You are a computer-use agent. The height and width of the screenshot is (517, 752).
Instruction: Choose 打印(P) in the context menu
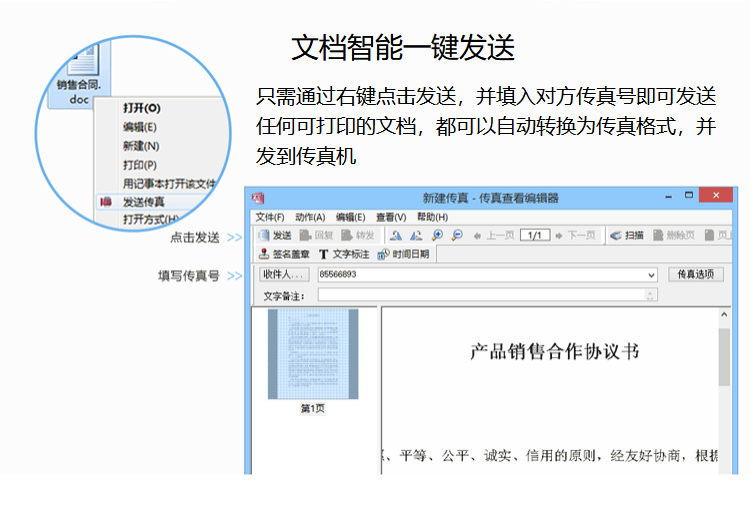[x=139, y=164]
